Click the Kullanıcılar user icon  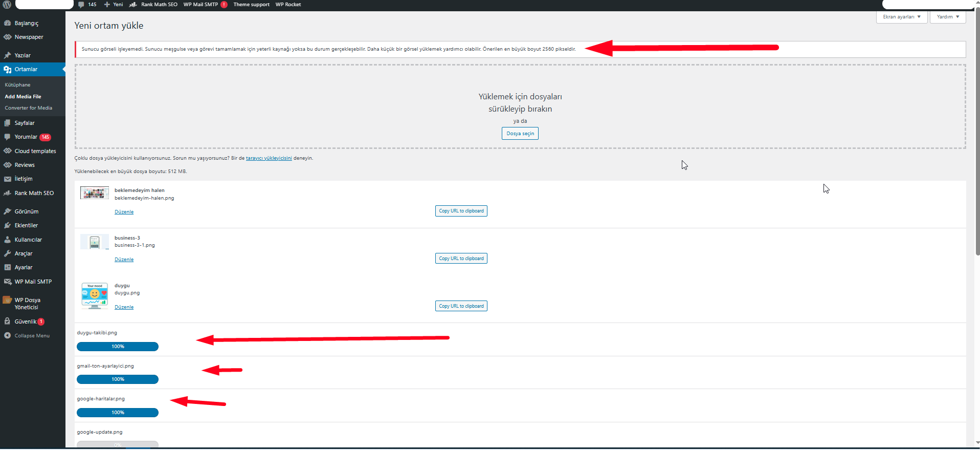pyautogui.click(x=7, y=240)
